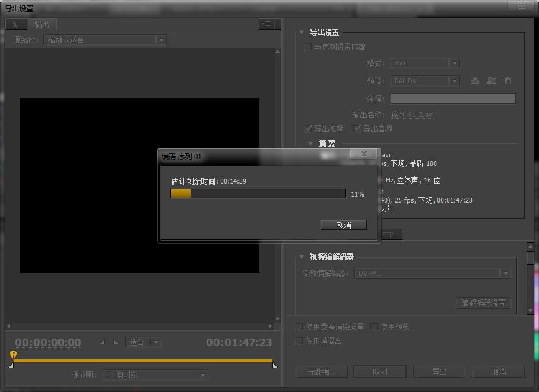
Task: Open the source range work area dropdown
Action: (x=155, y=375)
